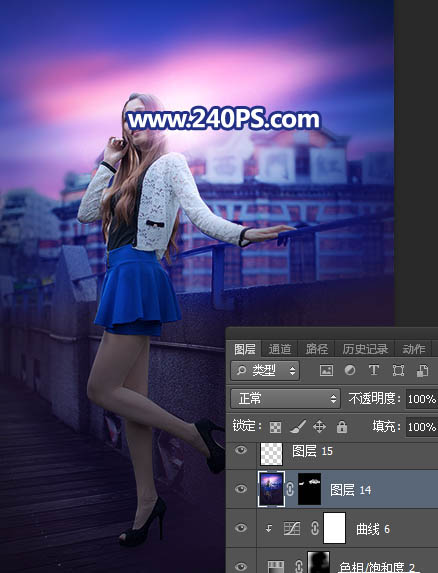Open the 类型 layer filter dropdown
Image resolution: width=438 pixels, height=573 pixels.
[265, 371]
